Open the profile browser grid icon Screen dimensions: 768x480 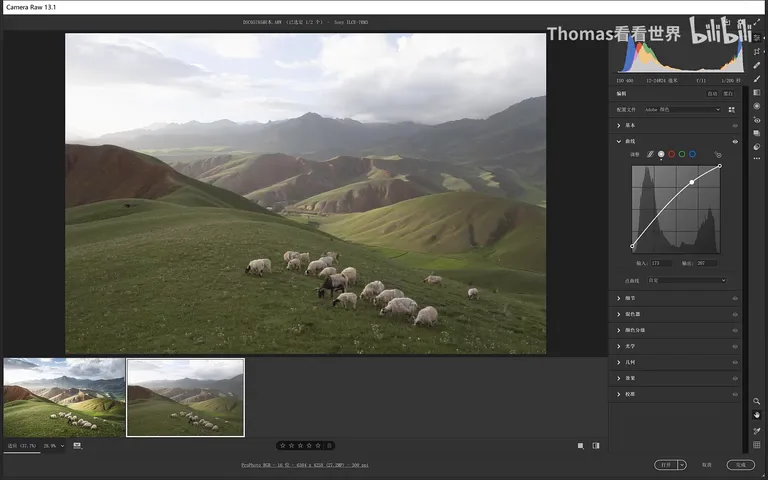click(x=732, y=110)
